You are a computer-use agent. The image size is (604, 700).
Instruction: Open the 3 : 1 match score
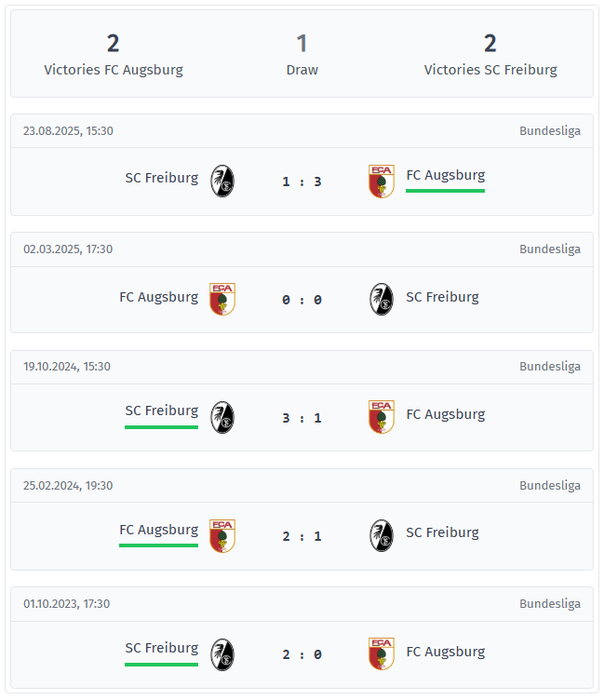click(302, 418)
